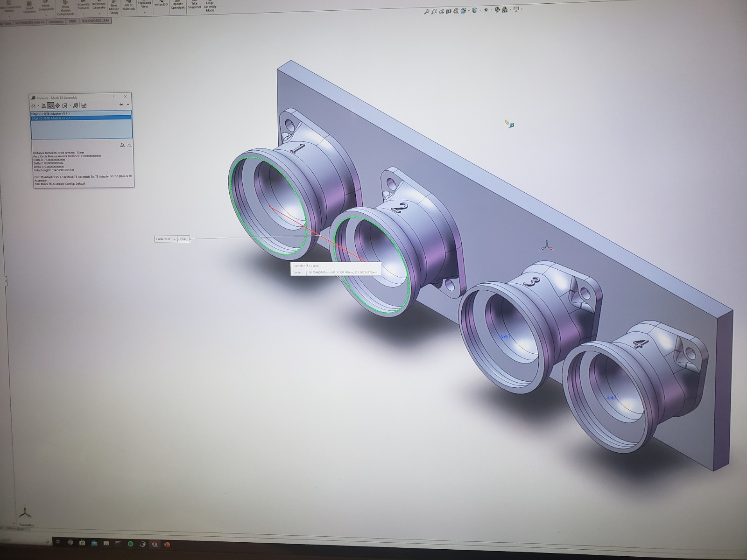Toggle Instant3D mode
This screenshot has width=747, height=560.
(161, 4)
